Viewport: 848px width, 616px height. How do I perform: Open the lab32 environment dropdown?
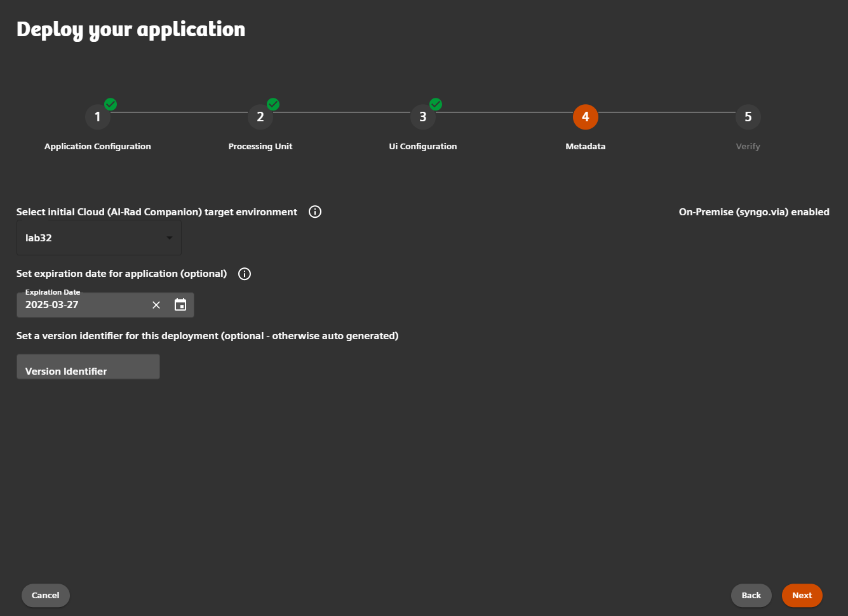tap(98, 238)
